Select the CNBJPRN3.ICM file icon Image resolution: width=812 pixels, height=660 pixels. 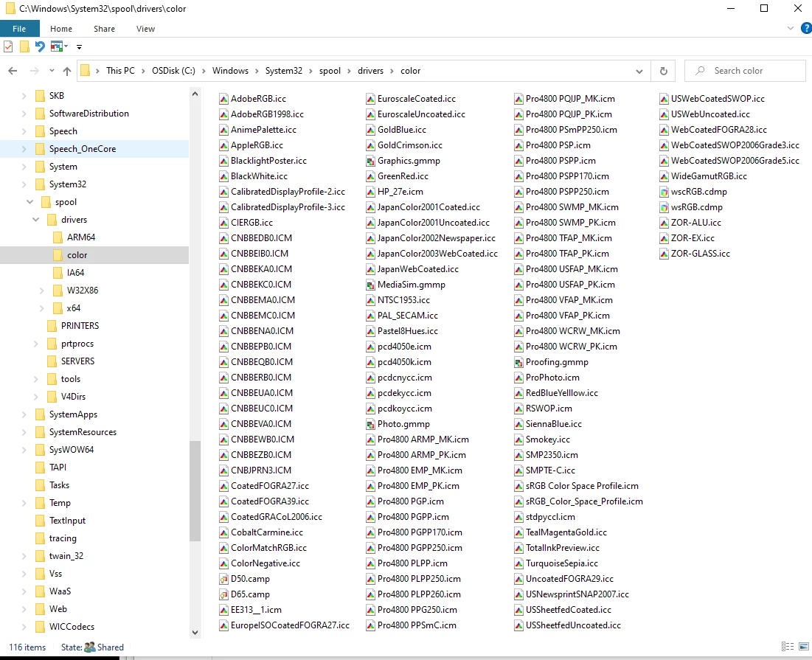click(x=223, y=470)
